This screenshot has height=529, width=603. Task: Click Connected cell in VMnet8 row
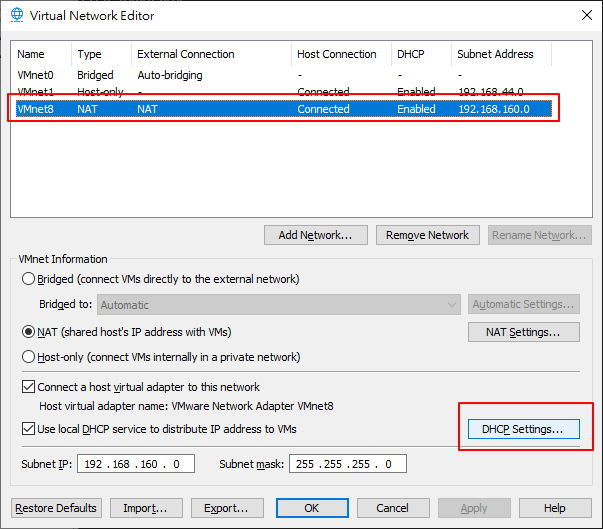[x=323, y=109]
